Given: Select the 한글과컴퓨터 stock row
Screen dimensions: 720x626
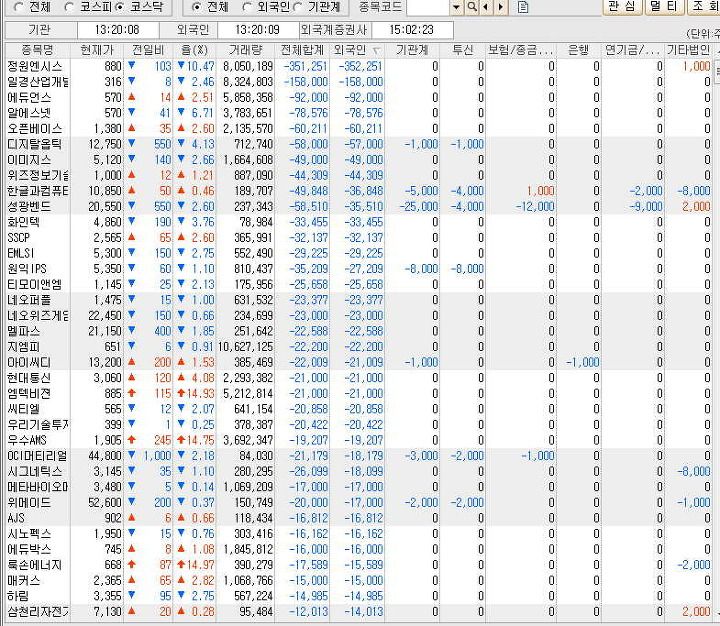Looking at the screenshot, I should click(359, 191).
